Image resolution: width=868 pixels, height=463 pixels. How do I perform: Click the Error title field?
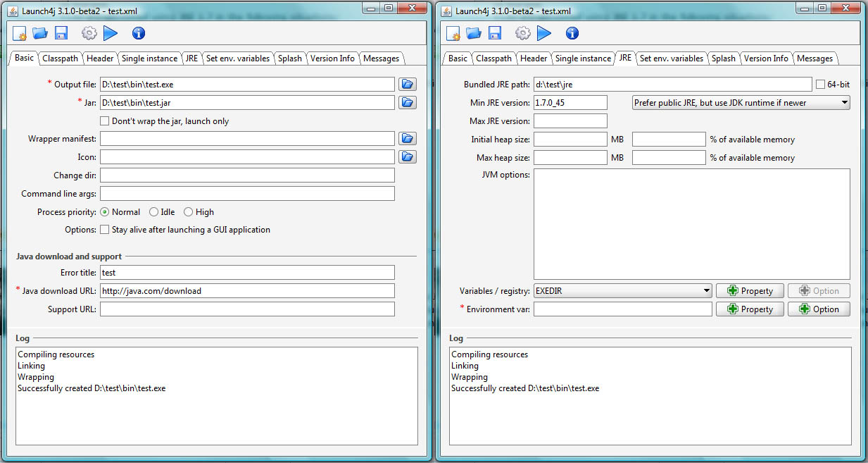247,273
